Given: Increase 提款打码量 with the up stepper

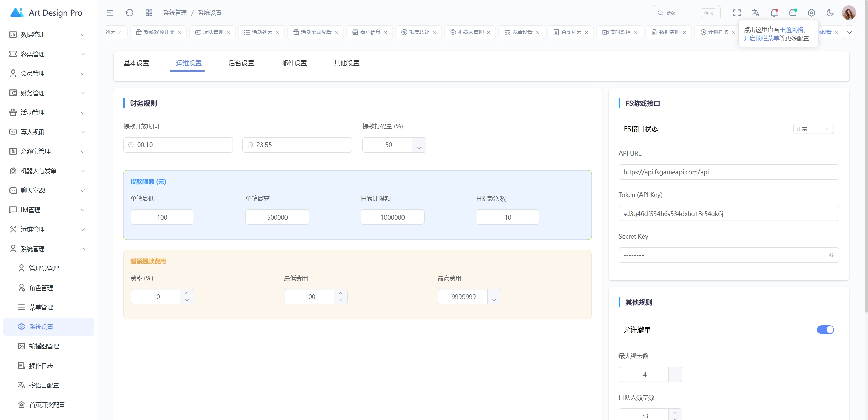Looking at the screenshot, I should (419, 141).
